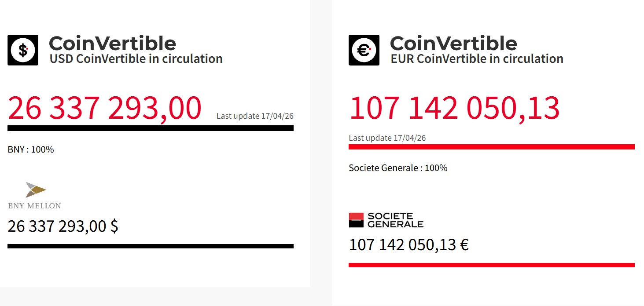Viewport: 644px width, 306px height.
Task: Click the 'Societe Generale : 100%' reserve label
Action: [398, 168]
